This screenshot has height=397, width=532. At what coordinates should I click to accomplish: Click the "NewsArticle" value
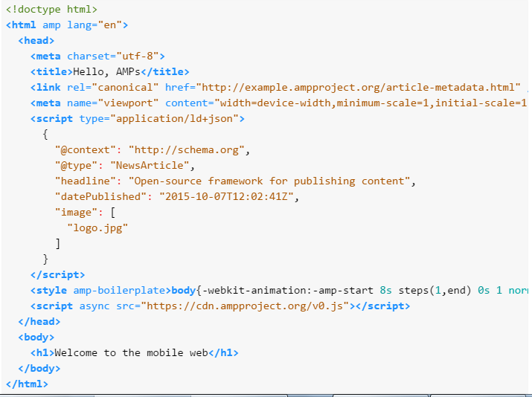coord(150,166)
